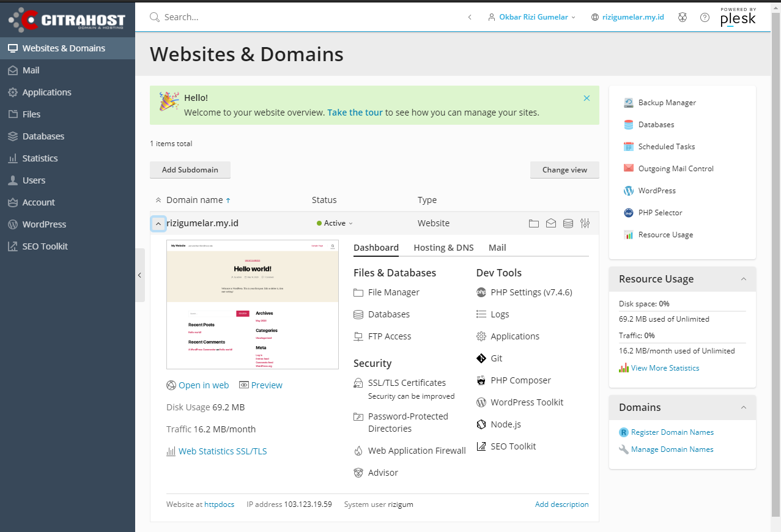This screenshot has height=532, width=781.
Task: Open Users in the sidebar
Action: point(67,180)
